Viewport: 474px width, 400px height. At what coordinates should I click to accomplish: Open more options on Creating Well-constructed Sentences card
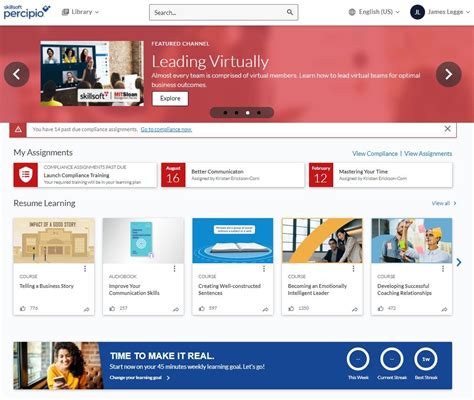[264, 269]
